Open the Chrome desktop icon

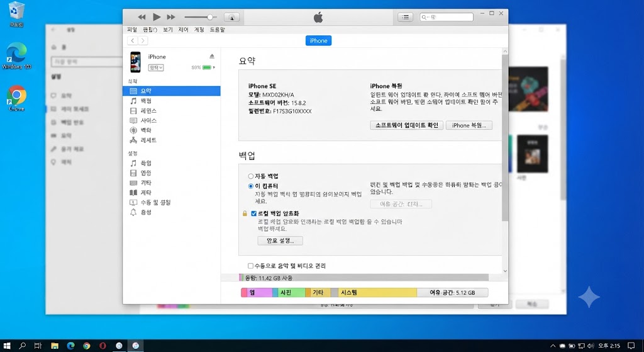pyautogui.click(x=16, y=98)
